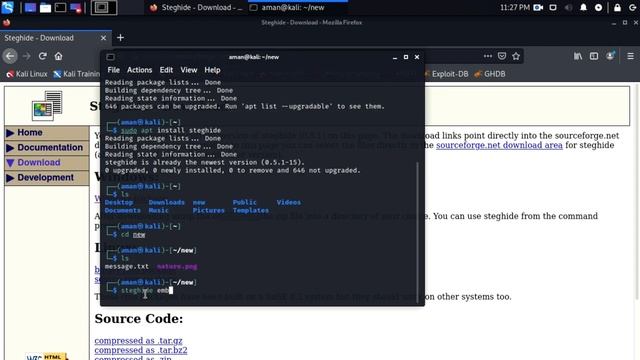640x360 pixels.
Task: Maximize the terminal window
Action: (x=406, y=57)
